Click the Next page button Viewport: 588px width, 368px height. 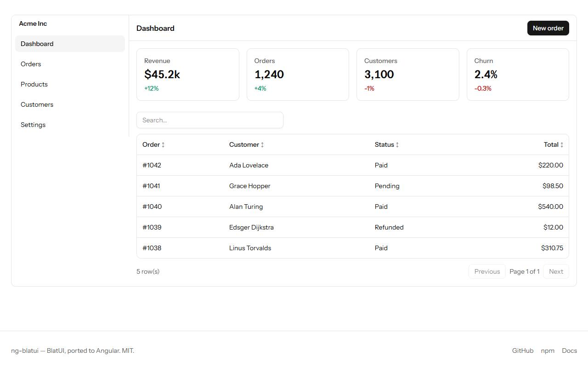[x=556, y=271]
